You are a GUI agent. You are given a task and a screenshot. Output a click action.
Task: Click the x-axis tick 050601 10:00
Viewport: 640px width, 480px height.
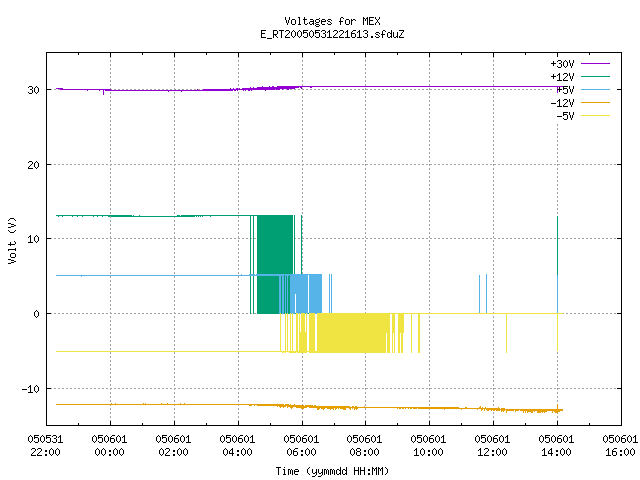(428, 446)
